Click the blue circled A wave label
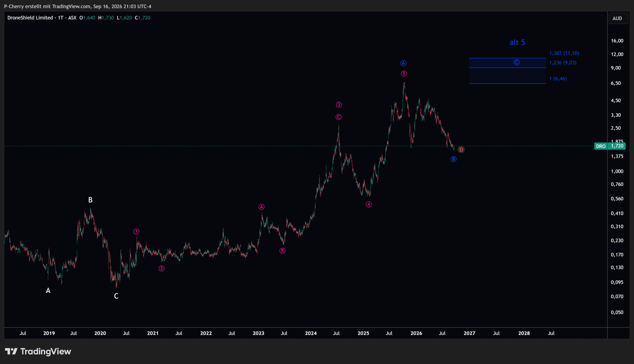This screenshot has height=364, width=634. click(x=403, y=63)
